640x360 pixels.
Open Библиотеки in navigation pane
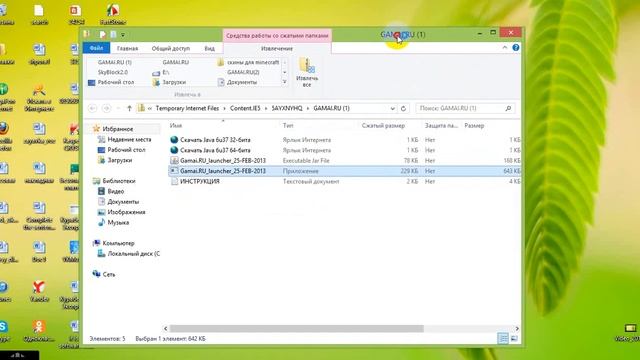click(x=119, y=181)
